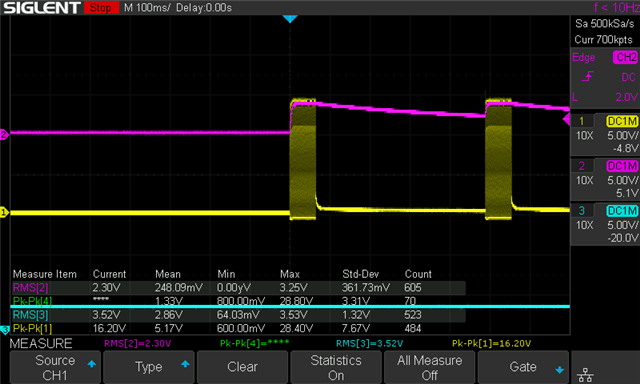Click the Sa 500kSa/s sample rate
640x384 pixels.
coord(604,24)
